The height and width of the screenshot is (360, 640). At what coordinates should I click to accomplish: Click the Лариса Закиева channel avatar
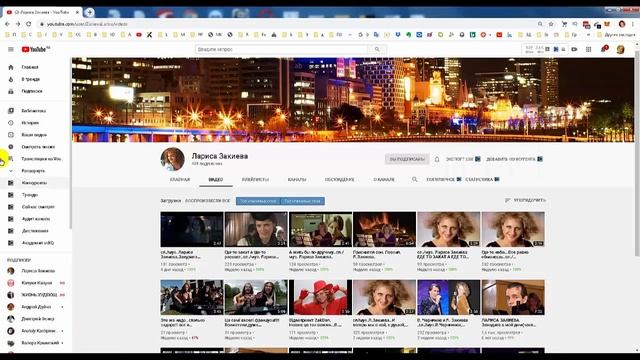[173, 159]
